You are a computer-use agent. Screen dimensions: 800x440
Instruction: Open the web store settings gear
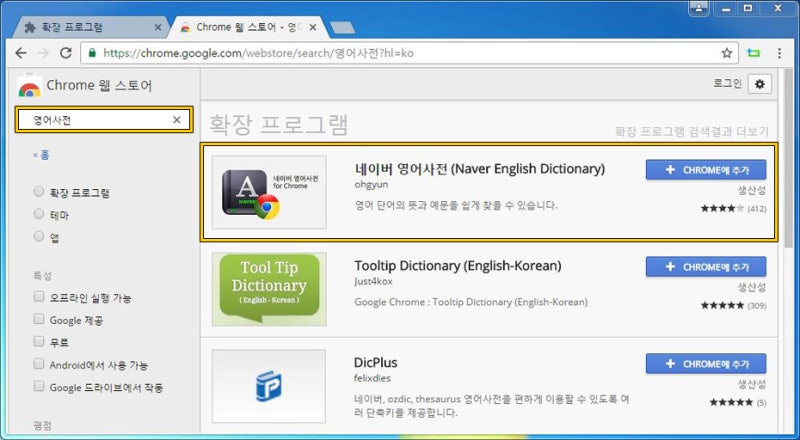pos(760,84)
